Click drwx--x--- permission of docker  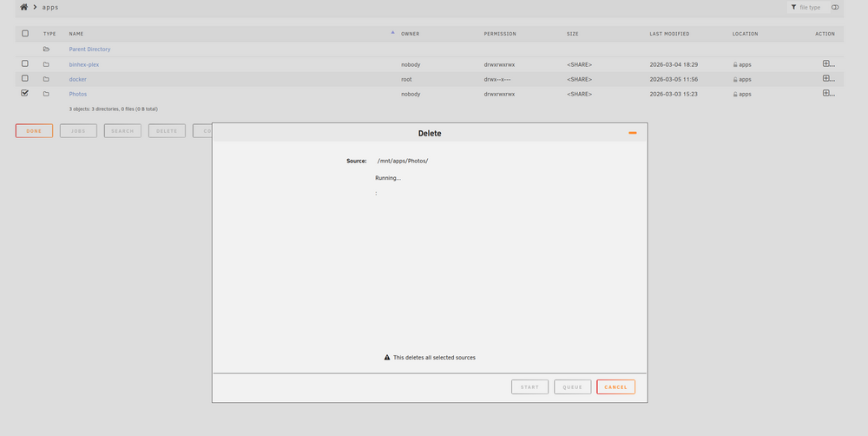[497, 79]
